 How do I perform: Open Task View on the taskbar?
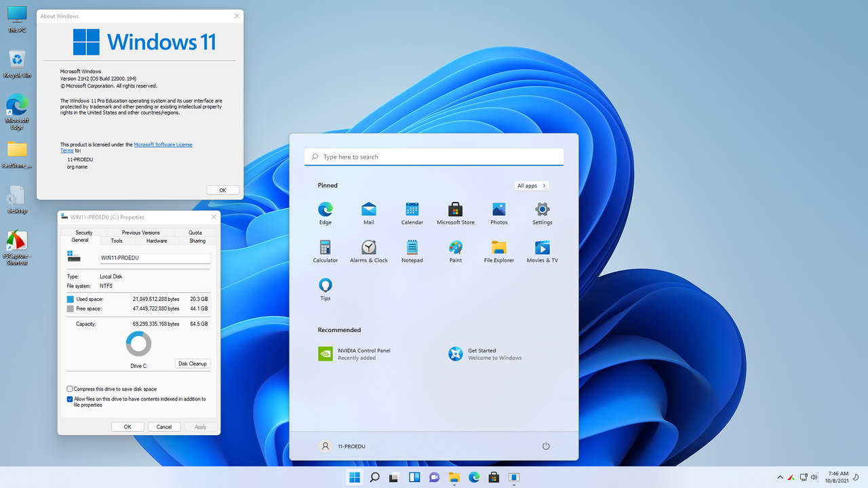[394, 477]
